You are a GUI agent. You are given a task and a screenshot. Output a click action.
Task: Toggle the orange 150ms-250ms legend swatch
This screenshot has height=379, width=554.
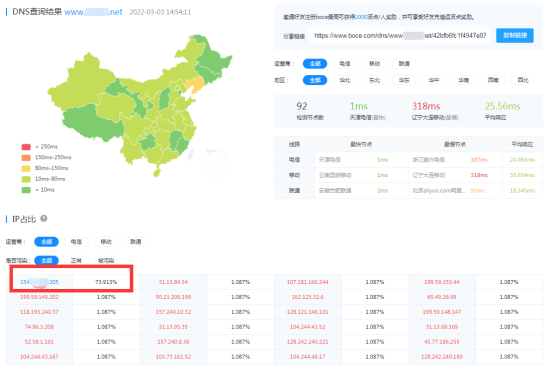(x=26, y=158)
